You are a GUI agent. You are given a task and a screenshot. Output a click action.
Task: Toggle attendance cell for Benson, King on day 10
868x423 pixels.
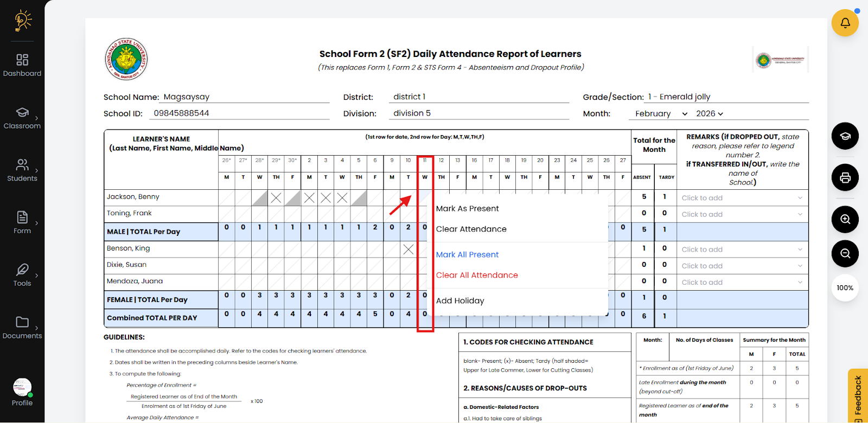pos(408,249)
